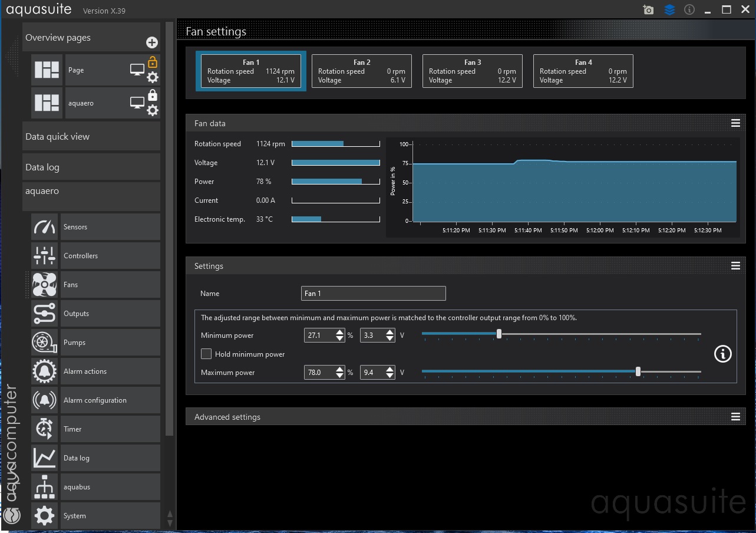Select the Fan 1 tile

tap(251, 71)
